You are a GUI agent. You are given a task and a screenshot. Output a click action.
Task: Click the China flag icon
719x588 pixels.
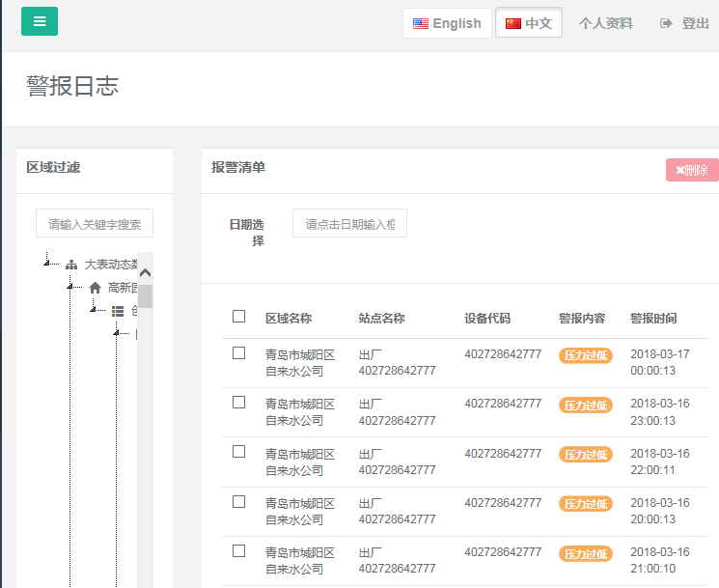click(x=513, y=23)
